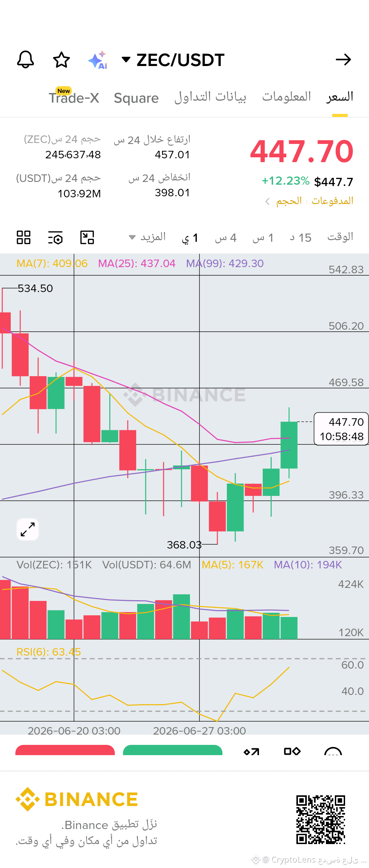
Task: Open المدفوعات link
Action: click(x=332, y=201)
